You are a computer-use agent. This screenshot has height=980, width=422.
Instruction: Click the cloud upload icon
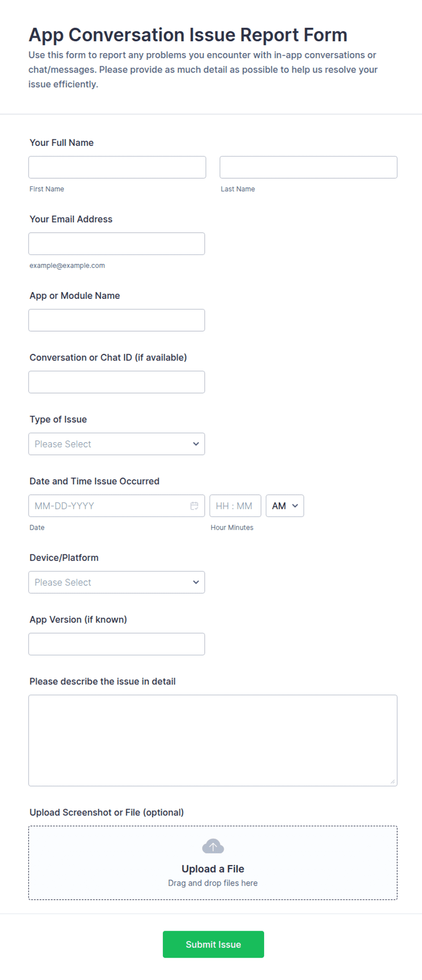point(213,846)
